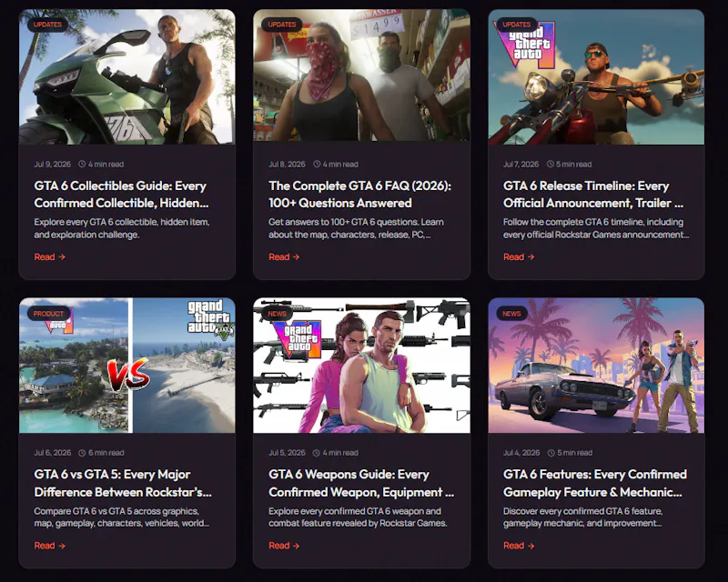Click arrow icon beside Read on GTA 6 vs GTA 5 card
The height and width of the screenshot is (582, 728).
click(x=62, y=546)
